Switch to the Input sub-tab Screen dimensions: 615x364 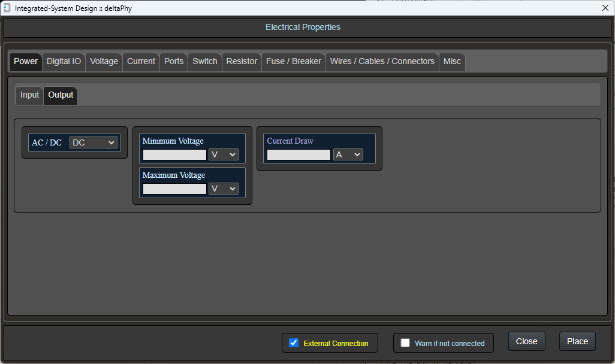click(29, 95)
